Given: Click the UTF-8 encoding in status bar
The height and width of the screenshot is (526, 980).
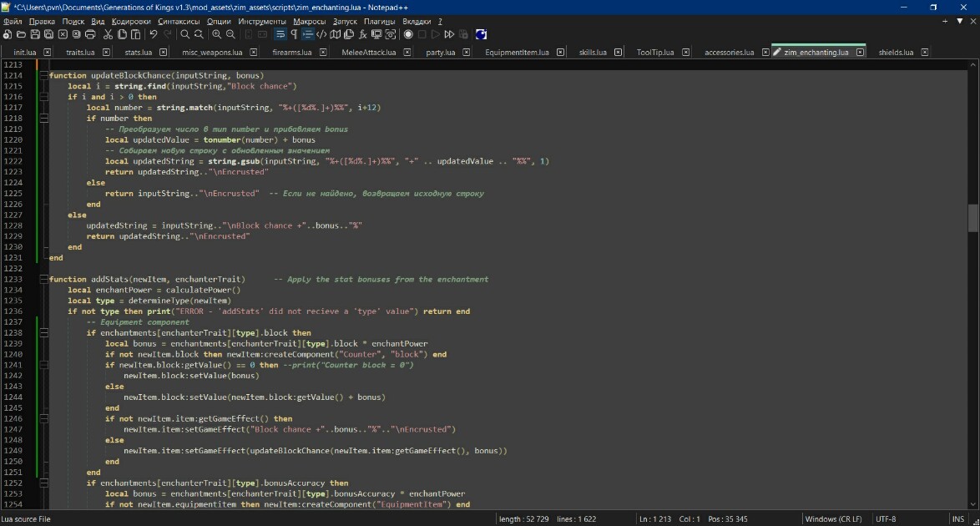Looking at the screenshot, I should [x=886, y=519].
